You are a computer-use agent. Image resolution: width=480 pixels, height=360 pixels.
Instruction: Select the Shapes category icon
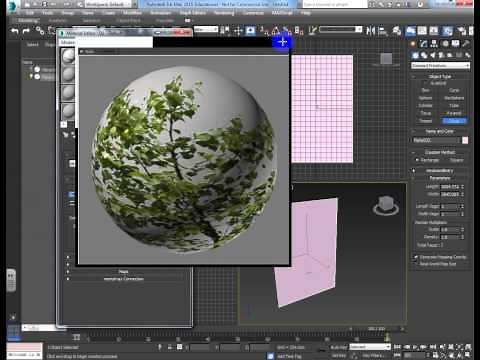(424, 55)
